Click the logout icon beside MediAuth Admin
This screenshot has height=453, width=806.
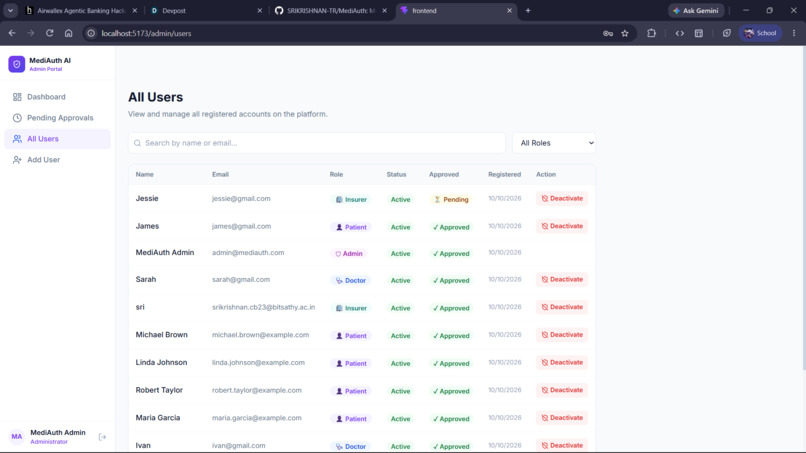(102, 437)
